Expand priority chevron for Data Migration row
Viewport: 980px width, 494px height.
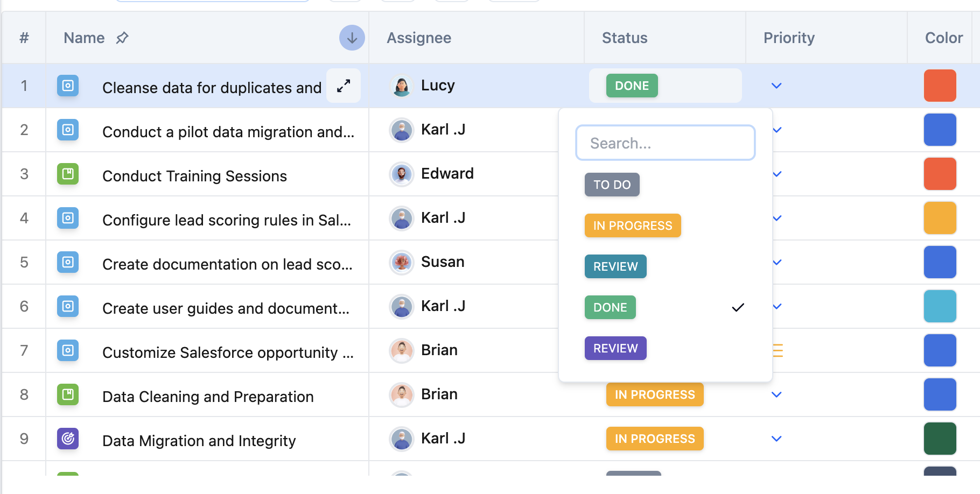[x=776, y=439]
